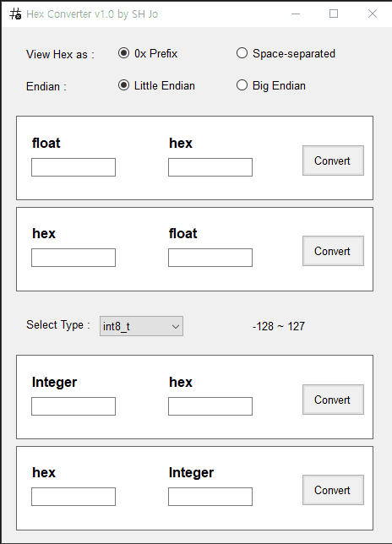The width and height of the screenshot is (392, 544).
Task: Focus the hex output in Integer-to-hex section
Action: pos(210,406)
